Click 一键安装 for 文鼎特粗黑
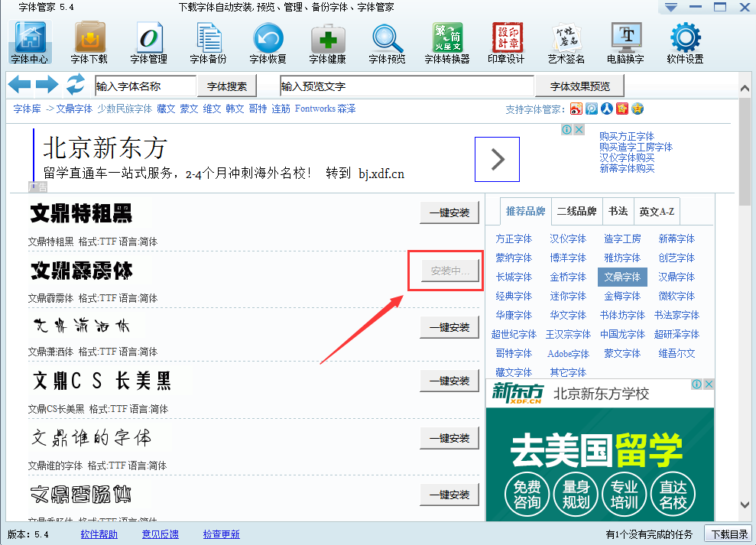 click(449, 213)
